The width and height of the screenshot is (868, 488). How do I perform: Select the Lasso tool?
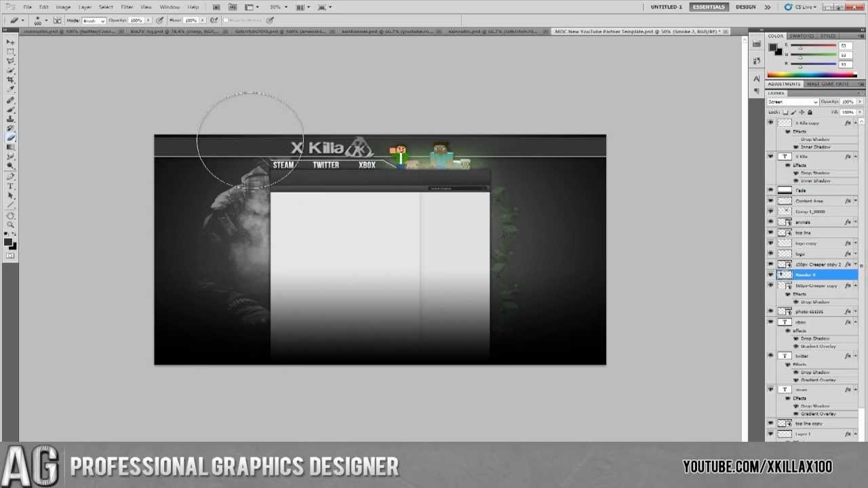point(10,61)
